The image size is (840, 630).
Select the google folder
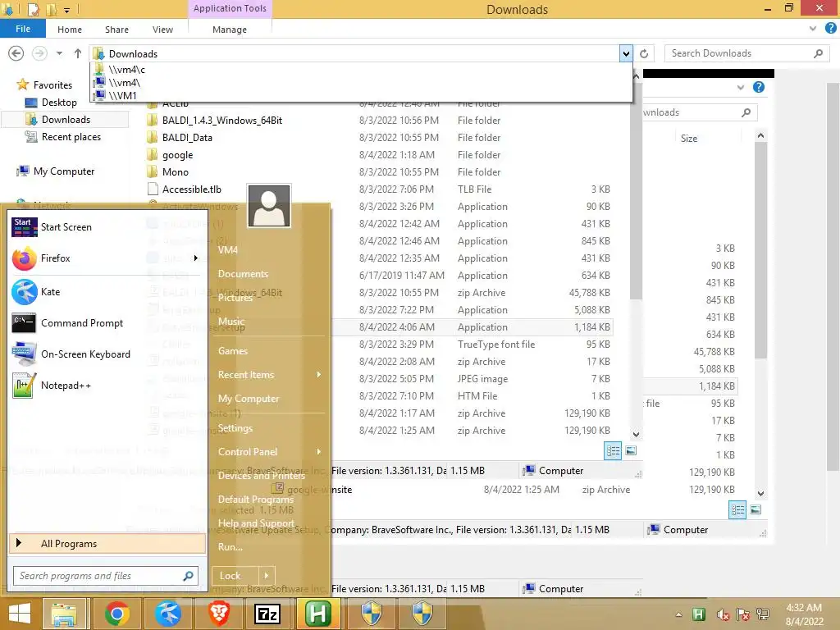pos(177,155)
